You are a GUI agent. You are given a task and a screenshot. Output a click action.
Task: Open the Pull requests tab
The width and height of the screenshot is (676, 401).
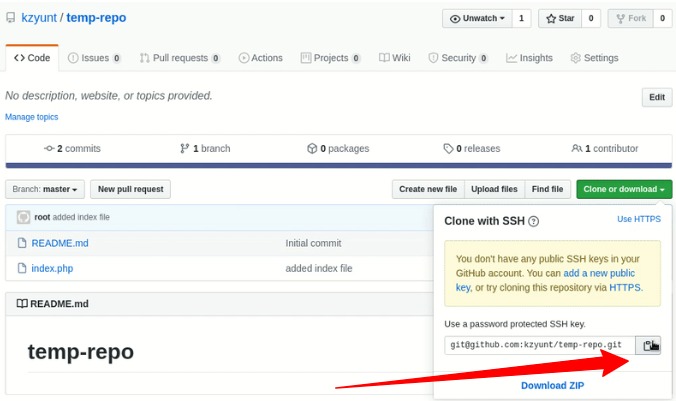(180, 58)
